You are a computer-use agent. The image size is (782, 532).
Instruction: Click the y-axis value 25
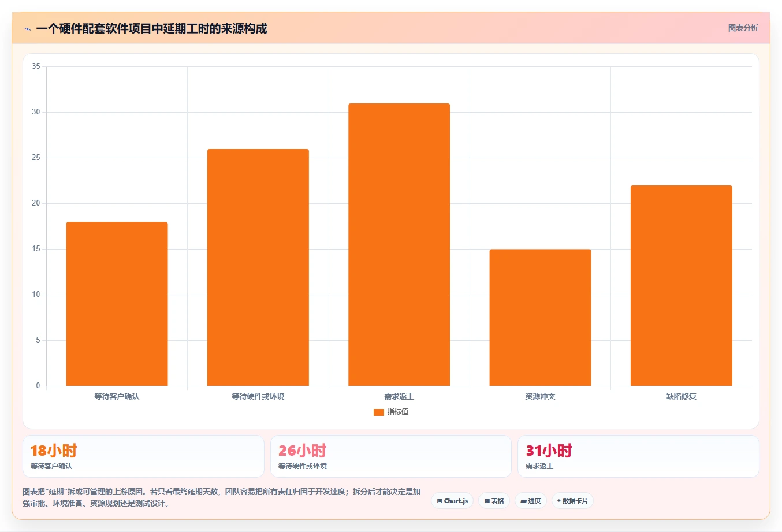(x=36, y=158)
